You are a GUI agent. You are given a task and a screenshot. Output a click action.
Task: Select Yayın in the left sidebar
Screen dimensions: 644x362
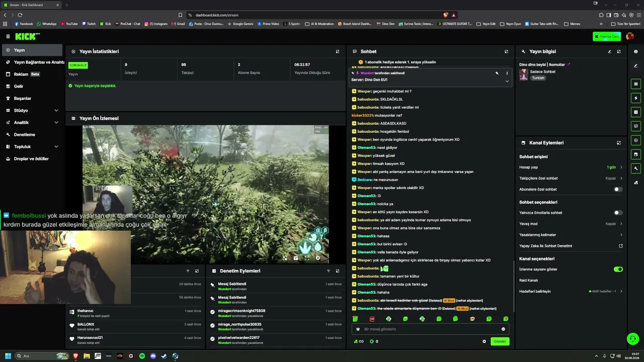32,50
